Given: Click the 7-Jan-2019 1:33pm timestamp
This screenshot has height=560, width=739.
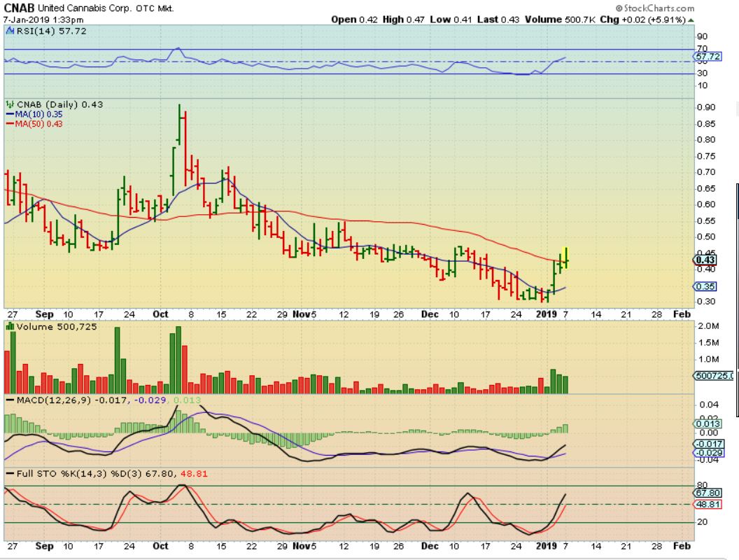Looking at the screenshot, I should pos(43,20).
